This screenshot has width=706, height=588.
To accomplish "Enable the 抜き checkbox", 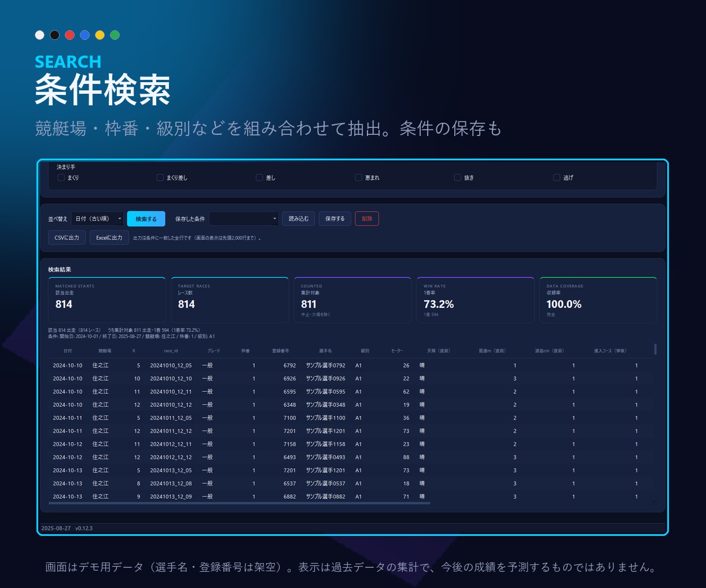I will [457, 178].
